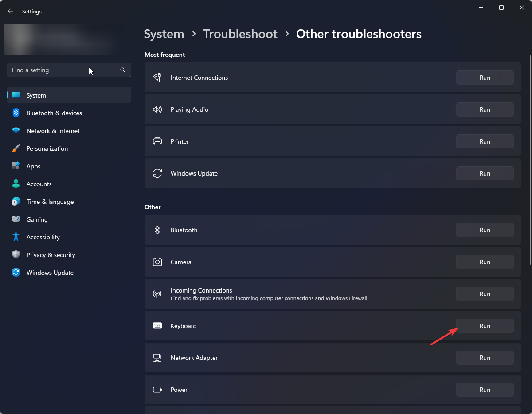This screenshot has width=532, height=414.
Task: Open the System category label in sidebar
Action: click(36, 95)
